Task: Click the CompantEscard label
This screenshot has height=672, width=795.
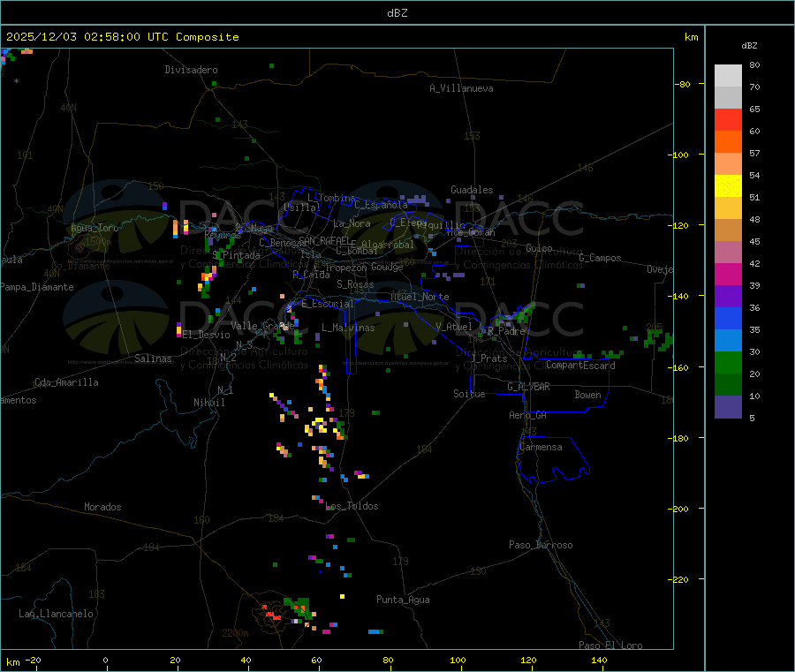Action: point(580,366)
